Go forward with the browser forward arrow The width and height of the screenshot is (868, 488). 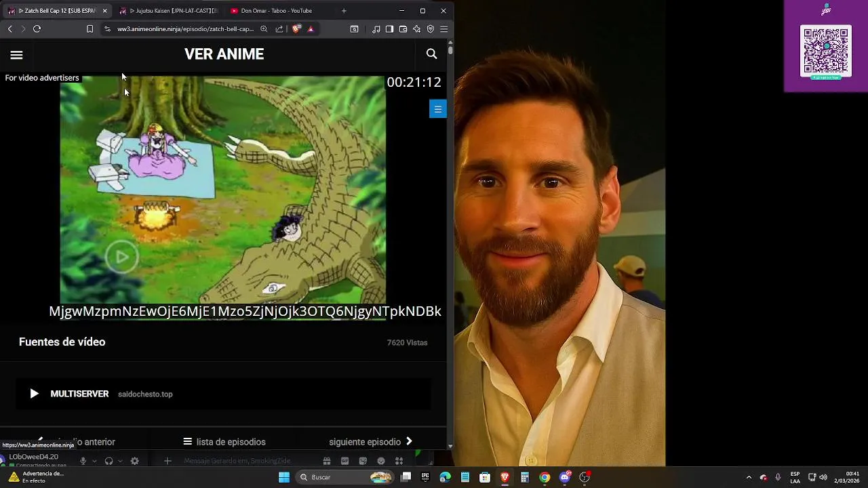click(23, 29)
